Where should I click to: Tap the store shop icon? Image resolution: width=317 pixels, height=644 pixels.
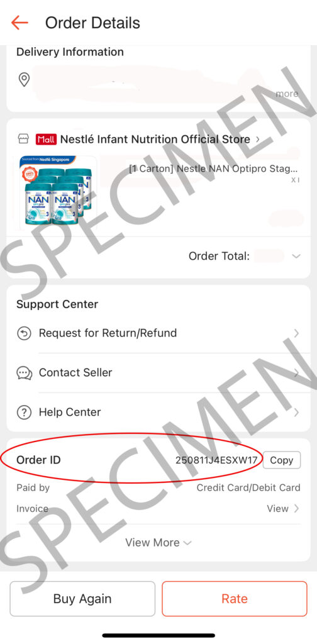click(23, 139)
